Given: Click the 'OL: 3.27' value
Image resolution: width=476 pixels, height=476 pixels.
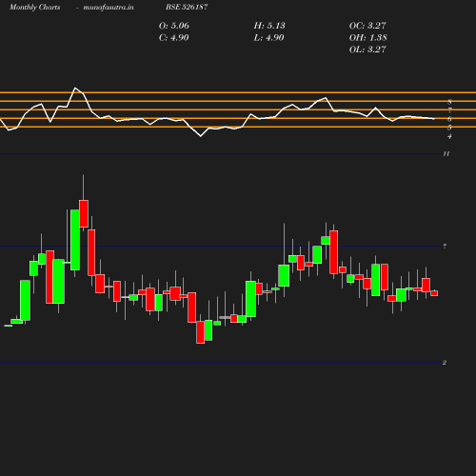Looking at the screenshot, I should coord(367,50).
